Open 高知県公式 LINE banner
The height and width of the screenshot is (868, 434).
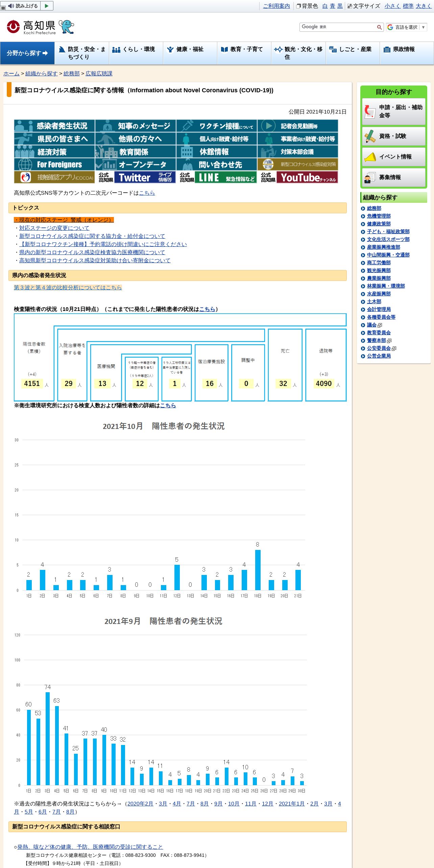coord(217,177)
